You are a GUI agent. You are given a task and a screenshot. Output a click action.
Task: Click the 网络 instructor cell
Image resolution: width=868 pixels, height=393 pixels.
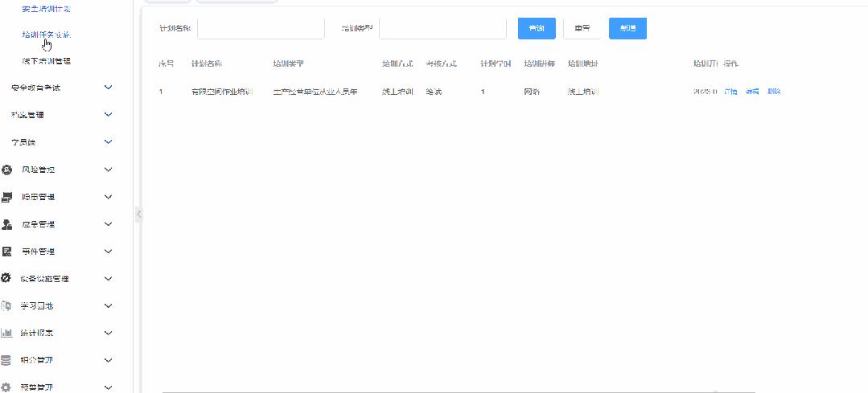tap(532, 92)
